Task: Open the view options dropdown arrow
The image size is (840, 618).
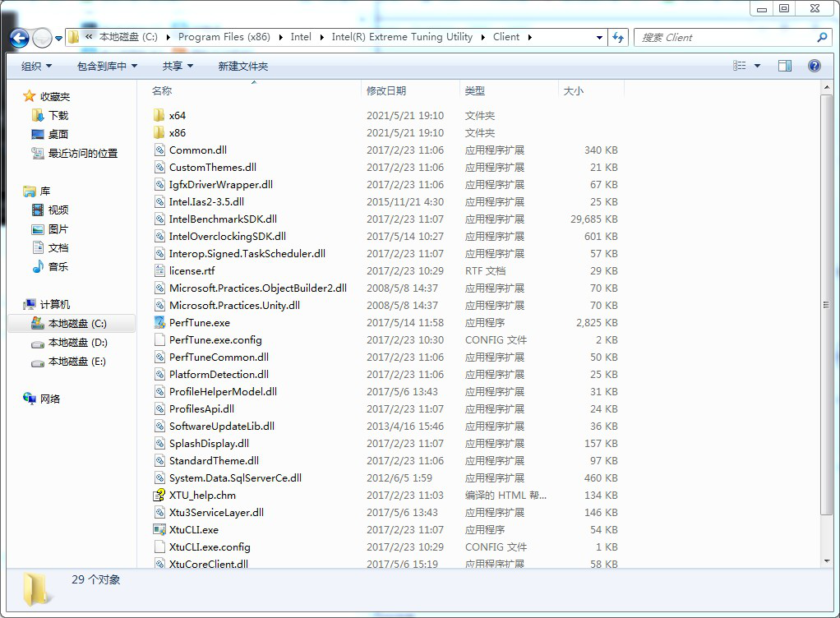Action: tap(758, 66)
